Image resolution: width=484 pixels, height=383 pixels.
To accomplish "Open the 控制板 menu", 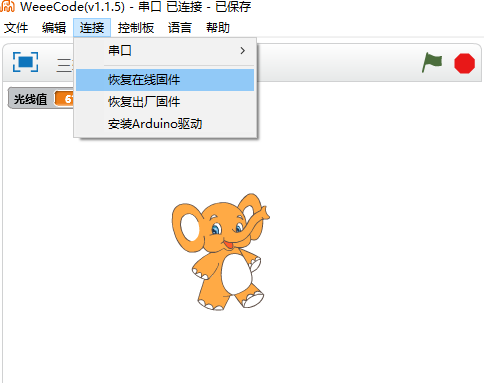I will pos(136,28).
